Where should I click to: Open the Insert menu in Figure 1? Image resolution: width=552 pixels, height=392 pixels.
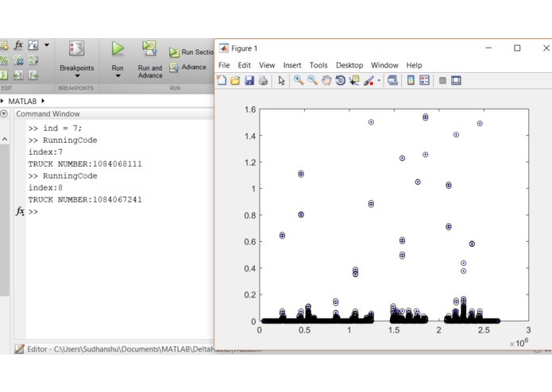tap(292, 65)
